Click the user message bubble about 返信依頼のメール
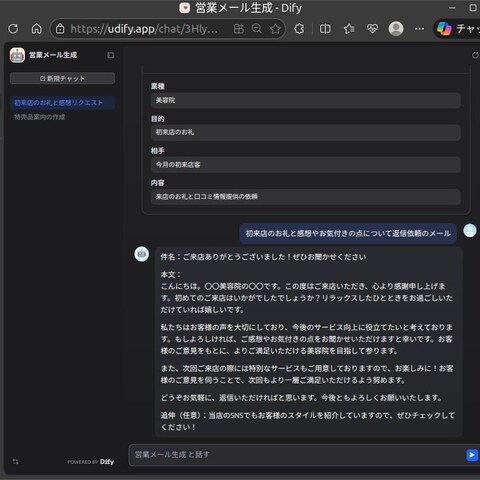Screen dimensions: 480x480 [348, 234]
